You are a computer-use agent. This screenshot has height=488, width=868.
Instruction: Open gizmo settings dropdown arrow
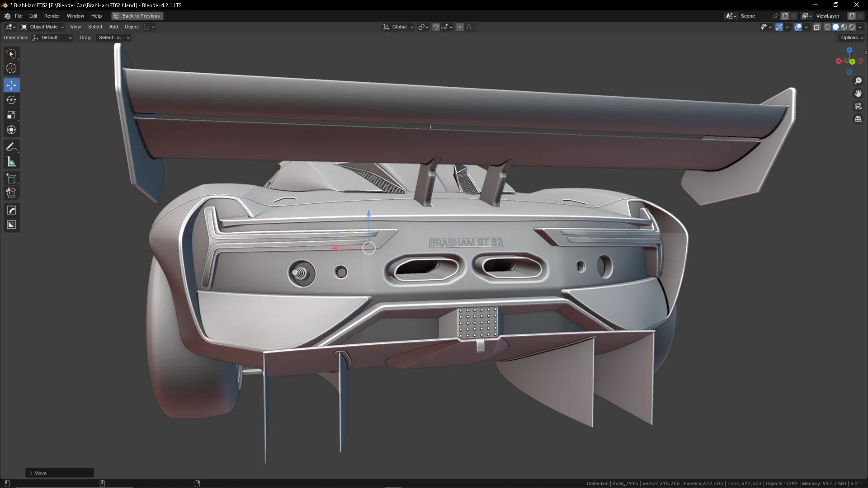787,27
